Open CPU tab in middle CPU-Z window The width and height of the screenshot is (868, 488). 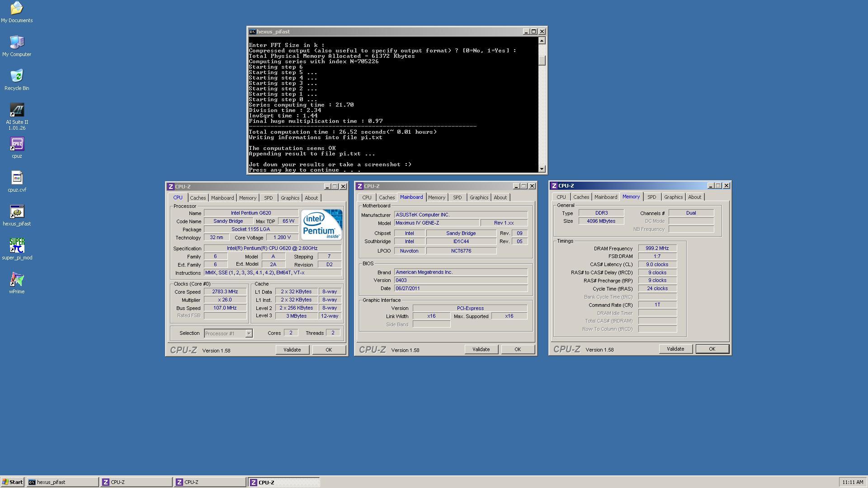[367, 197]
